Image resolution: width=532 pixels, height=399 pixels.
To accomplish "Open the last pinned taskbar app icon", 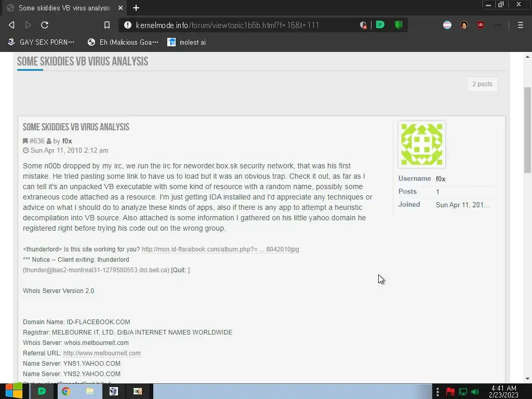I will (137, 391).
